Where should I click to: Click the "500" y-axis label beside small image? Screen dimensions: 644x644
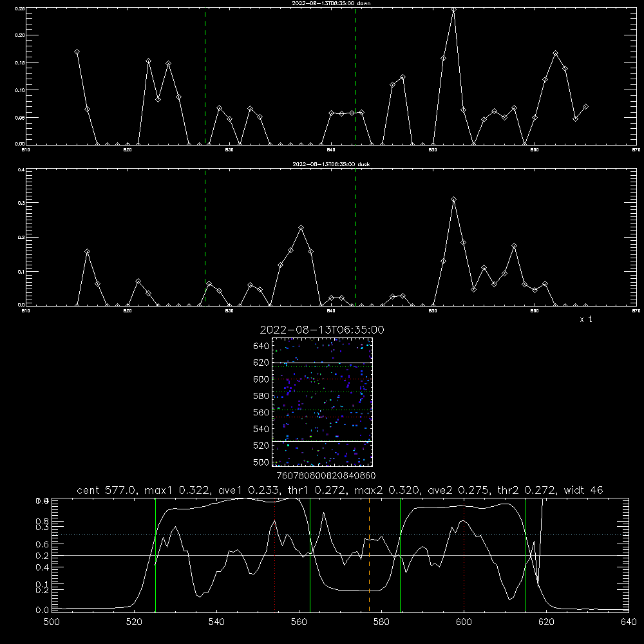click(261, 462)
